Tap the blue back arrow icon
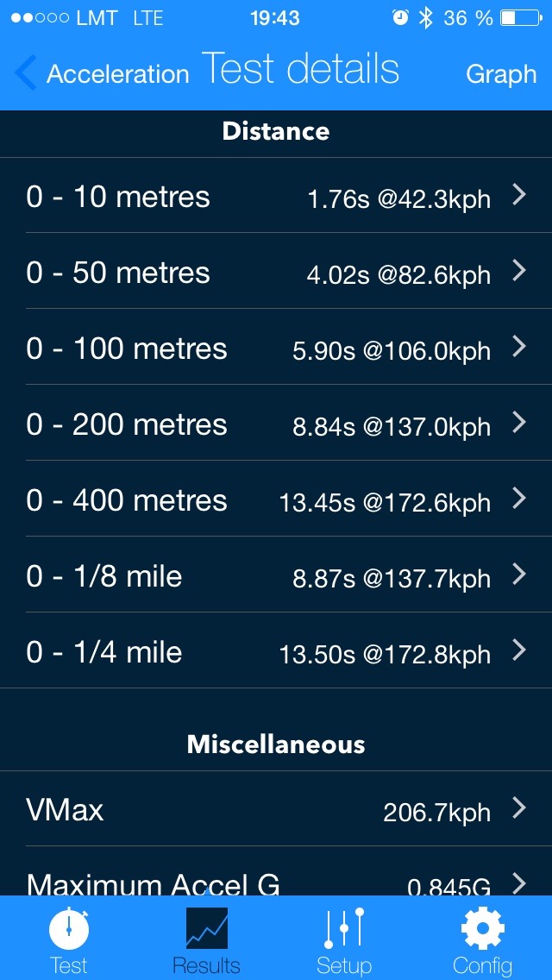The height and width of the screenshot is (980, 552). point(26,72)
